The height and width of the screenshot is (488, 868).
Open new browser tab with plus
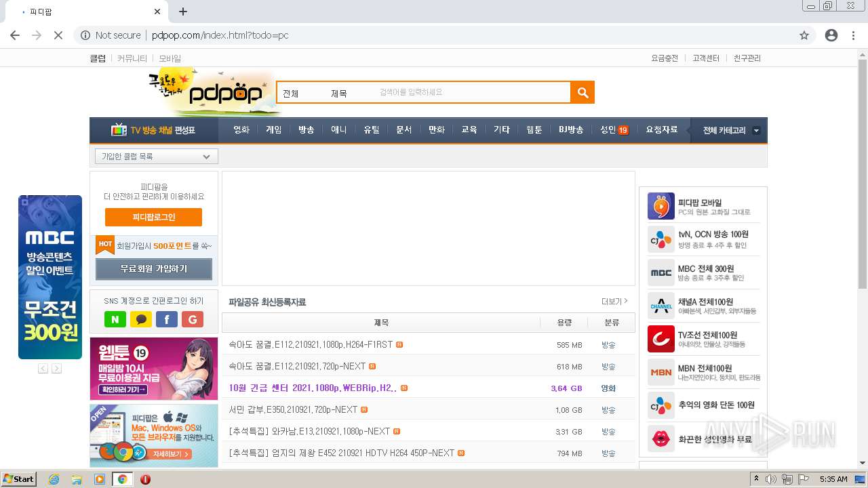(x=183, y=12)
